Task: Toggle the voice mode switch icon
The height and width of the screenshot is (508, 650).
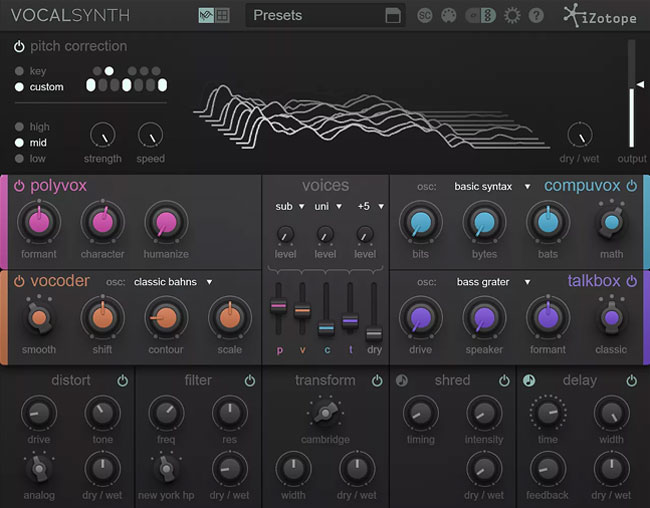Action: tap(480, 16)
